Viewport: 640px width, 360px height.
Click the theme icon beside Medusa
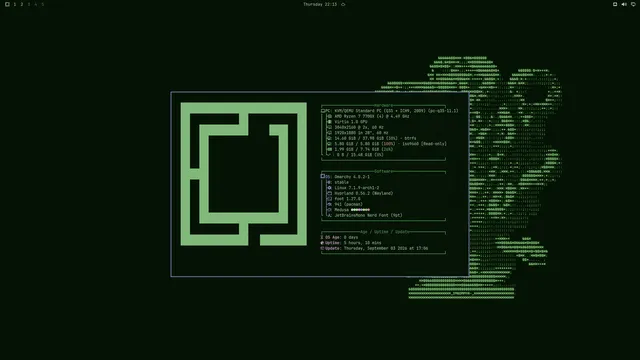[330, 210]
